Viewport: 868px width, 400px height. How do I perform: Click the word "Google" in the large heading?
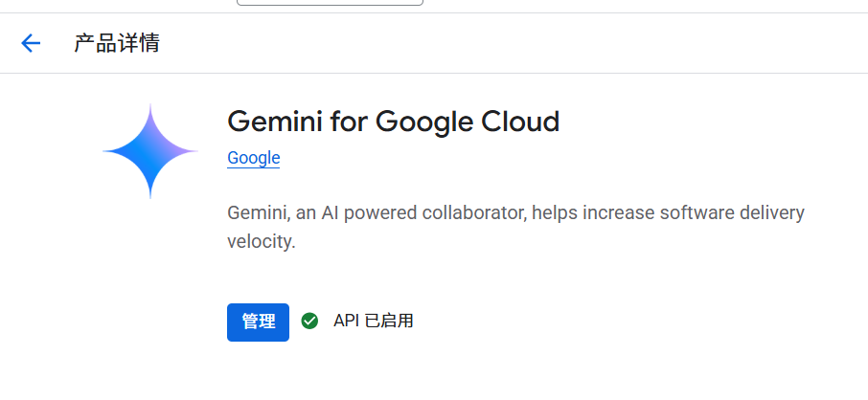click(x=424, y=122)
